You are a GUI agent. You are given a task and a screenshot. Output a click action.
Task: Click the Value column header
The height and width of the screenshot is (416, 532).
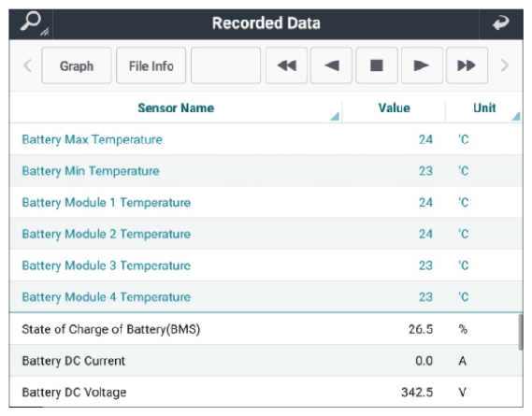[x=394, y=108]
